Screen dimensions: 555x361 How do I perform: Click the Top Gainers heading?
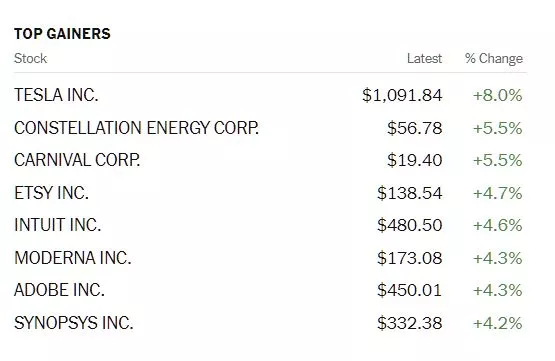(62, 34)
